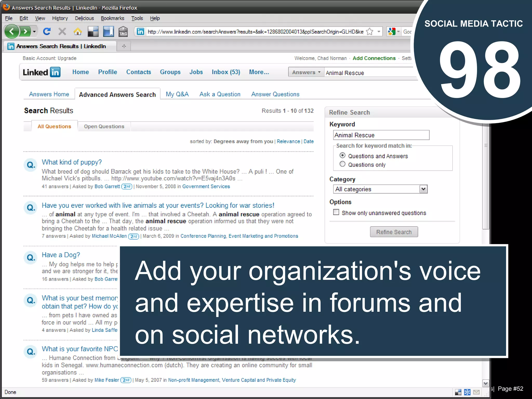Image resolution: width=532 pixels, height=399 pixels.
Task: Open the Delicious menu
Action: (x=84, y=18)
